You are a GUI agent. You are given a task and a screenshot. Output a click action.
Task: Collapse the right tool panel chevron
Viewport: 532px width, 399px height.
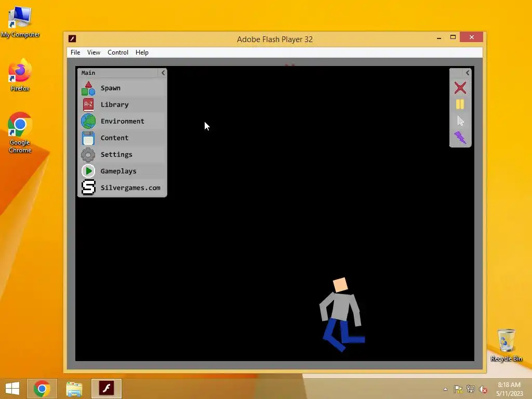[x=468, y=73]
